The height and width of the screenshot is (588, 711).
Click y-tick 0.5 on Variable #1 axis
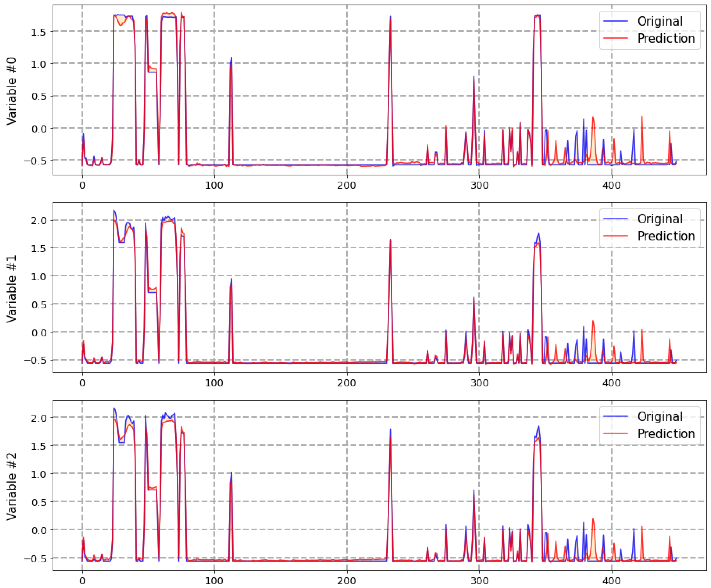pyautogui.click(x=38, y=305)
